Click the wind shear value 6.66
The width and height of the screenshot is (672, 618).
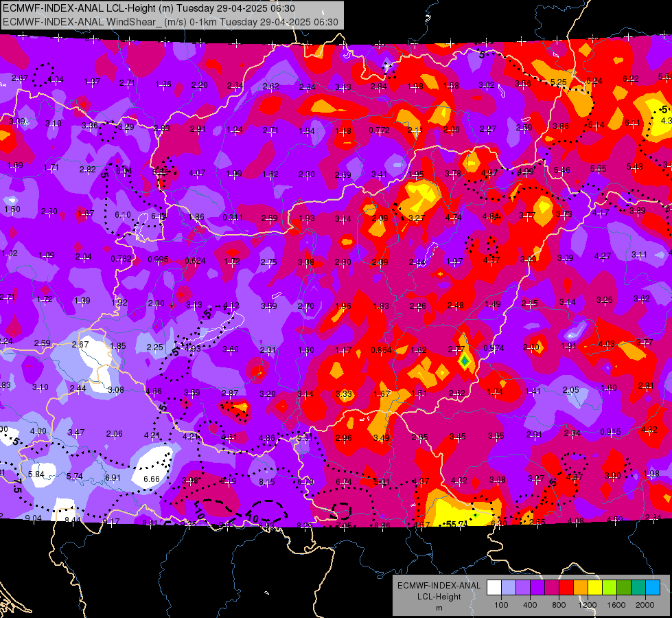click(152, 479)
